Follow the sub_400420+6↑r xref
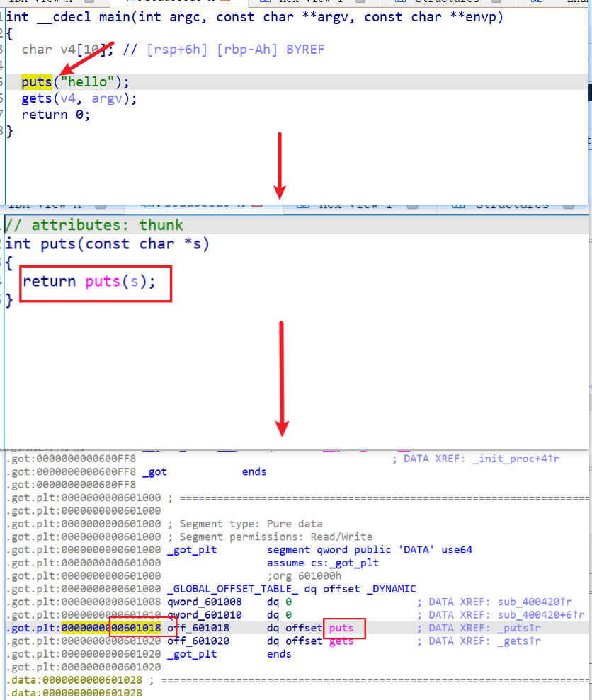 pyautogui.click(x=540, y=615)
